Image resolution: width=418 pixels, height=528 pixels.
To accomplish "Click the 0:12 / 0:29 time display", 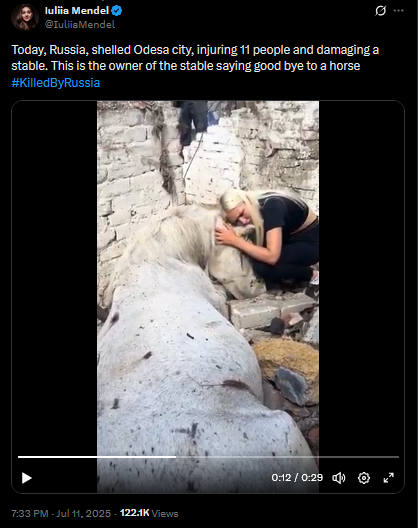I will coord(297,477).
